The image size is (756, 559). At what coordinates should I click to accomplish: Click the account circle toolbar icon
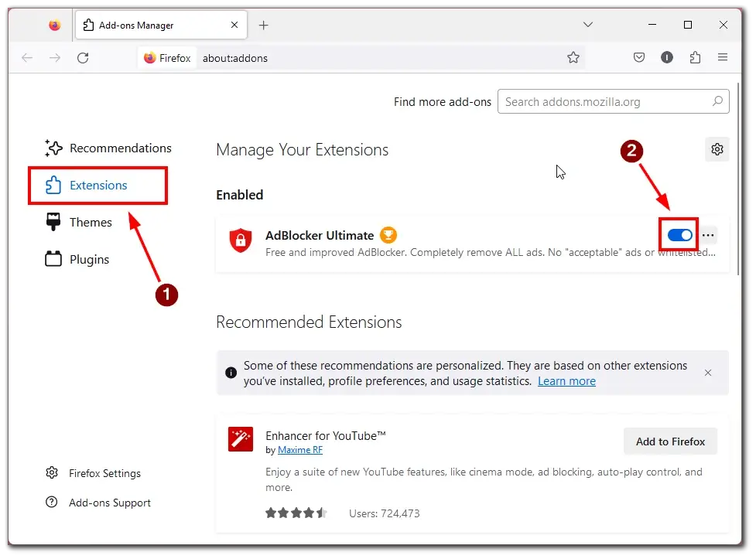[x=667, y=58]
